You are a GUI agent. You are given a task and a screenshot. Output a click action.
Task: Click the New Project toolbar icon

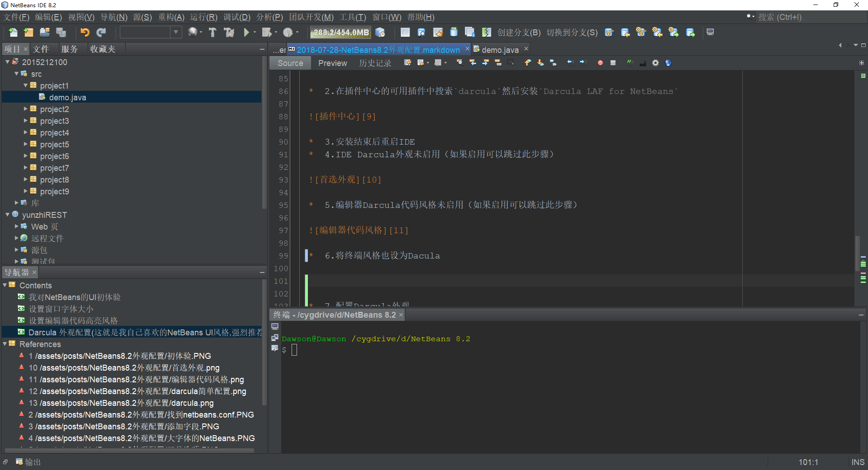tap(28, 32)
